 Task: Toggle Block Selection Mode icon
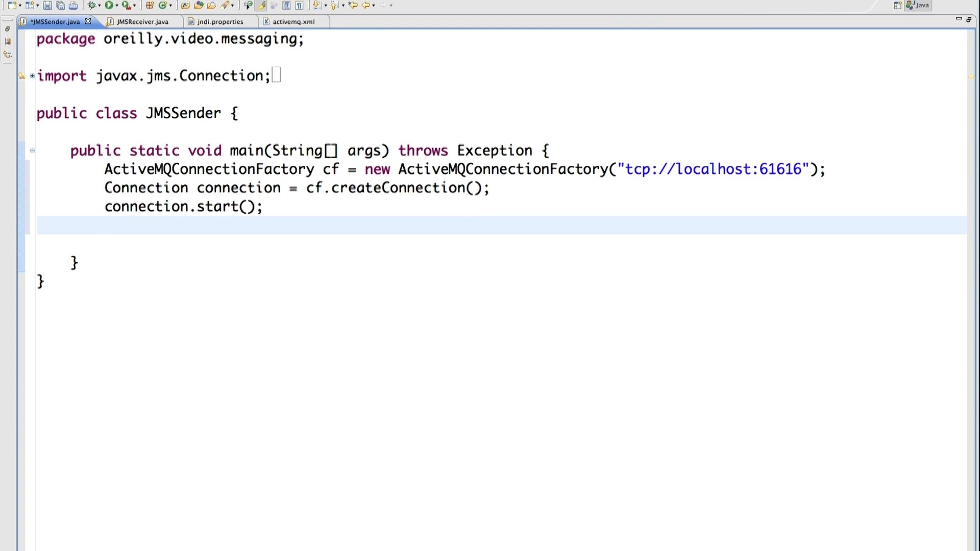tap(286, 5)
